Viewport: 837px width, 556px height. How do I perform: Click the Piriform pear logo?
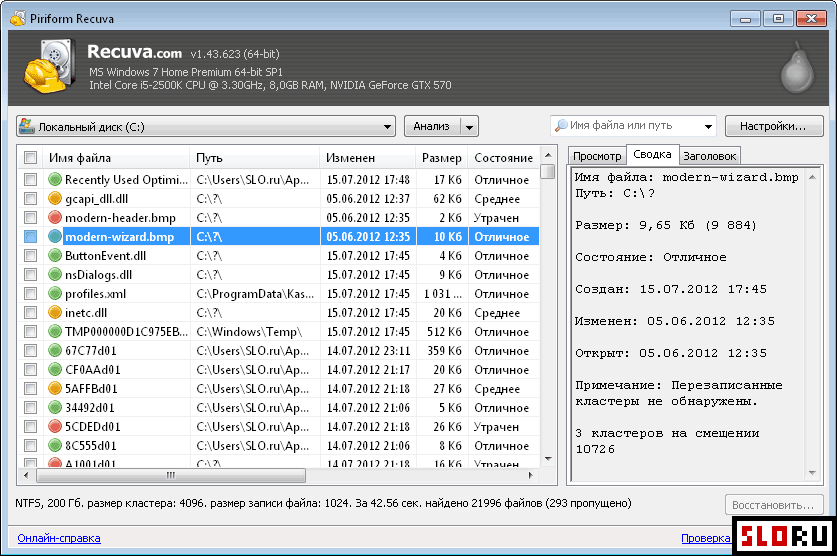coord(797,68)
